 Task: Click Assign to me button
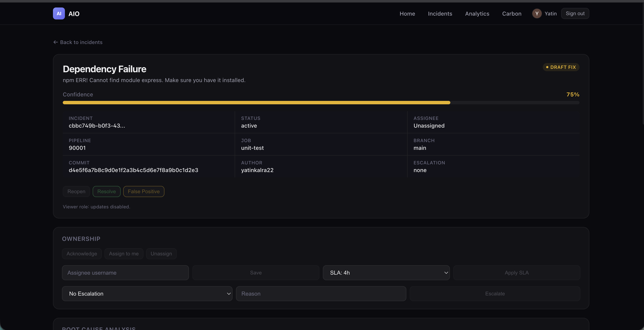pyautogui.click(x=123, y=254)
